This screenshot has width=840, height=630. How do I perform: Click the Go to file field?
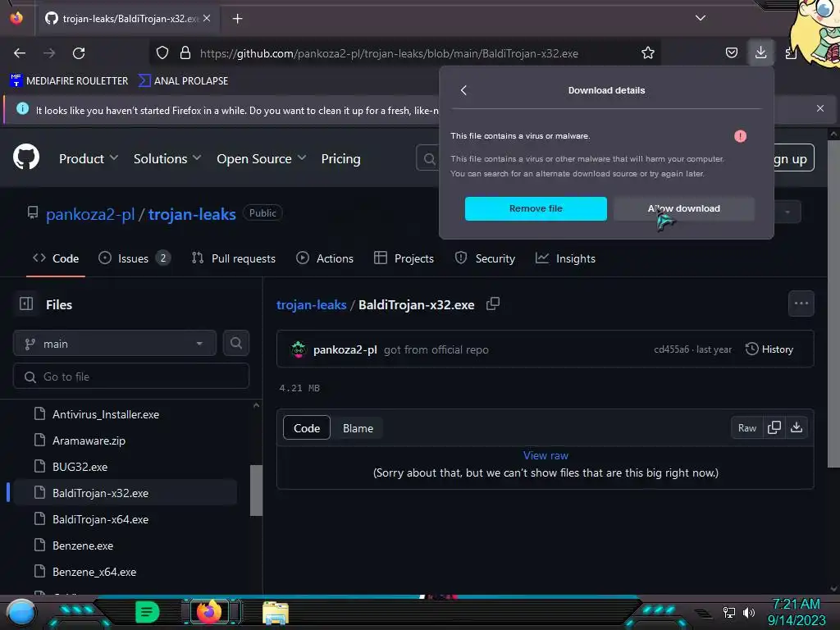point(130,377)
